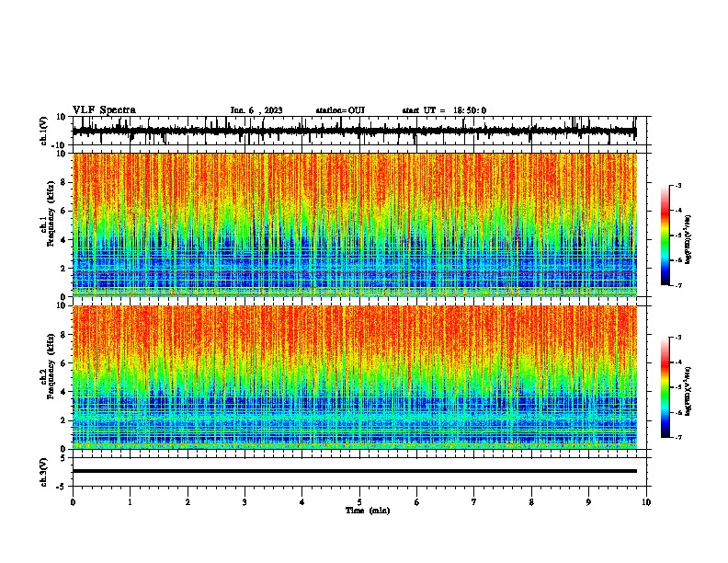Click the ch.3 flat voltage trace
728x563 pixels.
355,471
